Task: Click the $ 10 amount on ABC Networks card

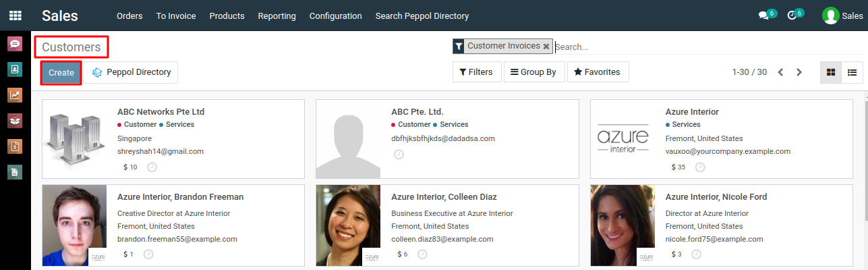Action: (130, 167)
